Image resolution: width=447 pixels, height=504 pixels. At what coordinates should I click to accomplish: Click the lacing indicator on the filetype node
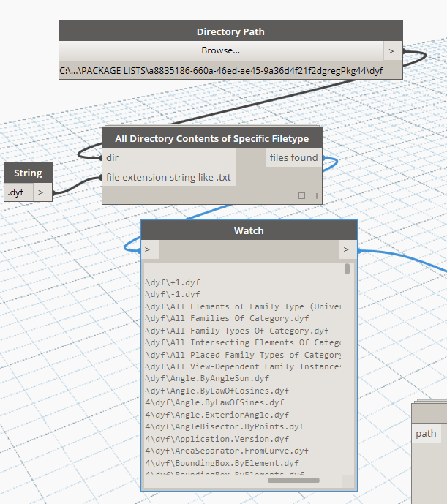tap(317, 195)
